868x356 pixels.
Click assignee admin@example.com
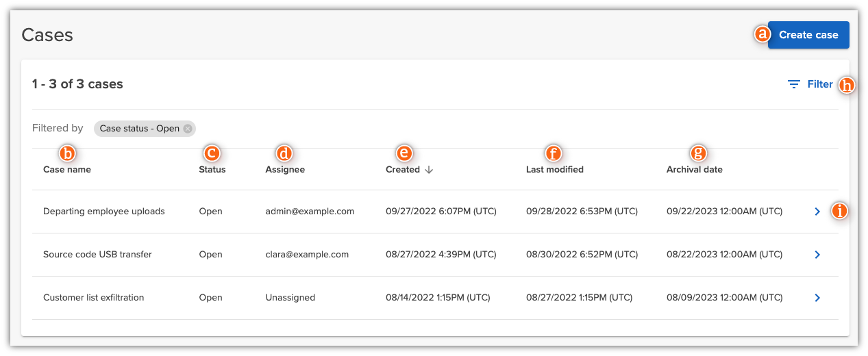click(x=310, y=212)
